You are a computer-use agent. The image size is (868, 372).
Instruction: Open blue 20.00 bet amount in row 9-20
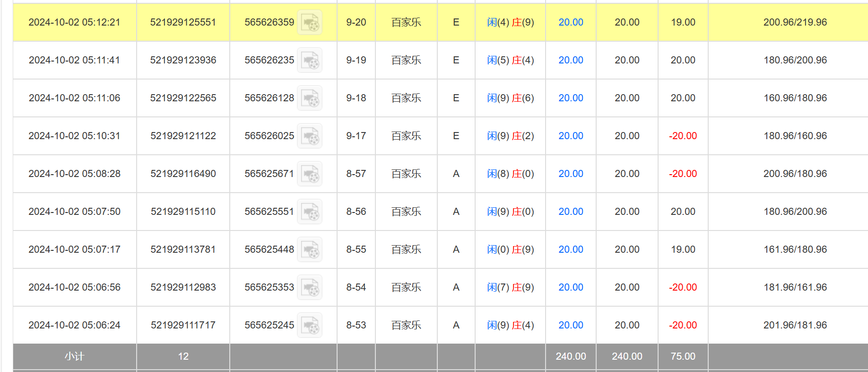pos(571,22)
